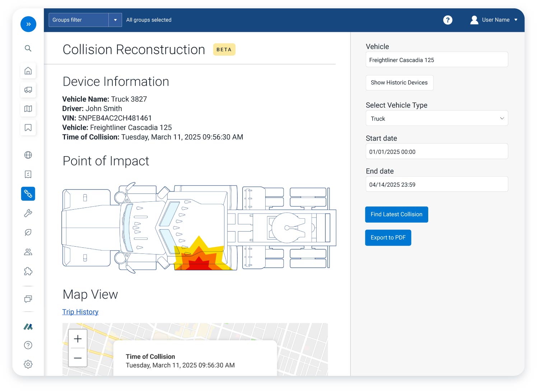The height and width of the screenshot is (392, 537).
Task: Select the Sustainability leaf icon
Action: [x=28, y=232]
